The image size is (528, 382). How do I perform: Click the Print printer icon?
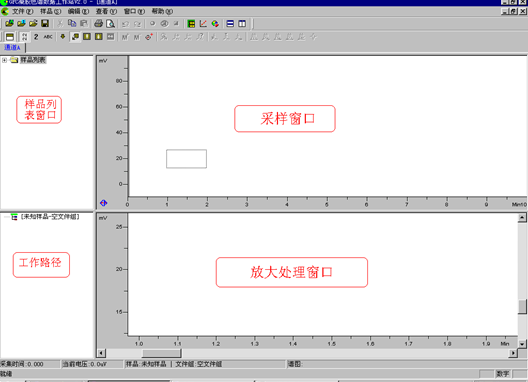[x=98, y=24]
